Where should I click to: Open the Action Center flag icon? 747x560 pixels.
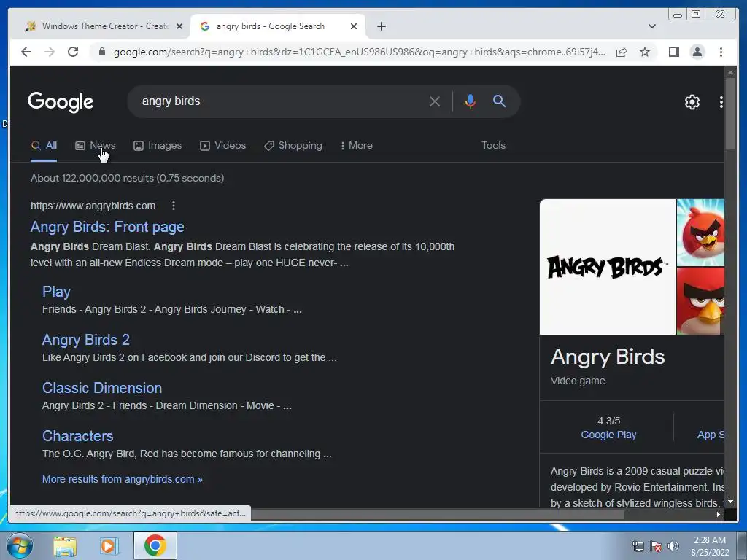point(656,546)
